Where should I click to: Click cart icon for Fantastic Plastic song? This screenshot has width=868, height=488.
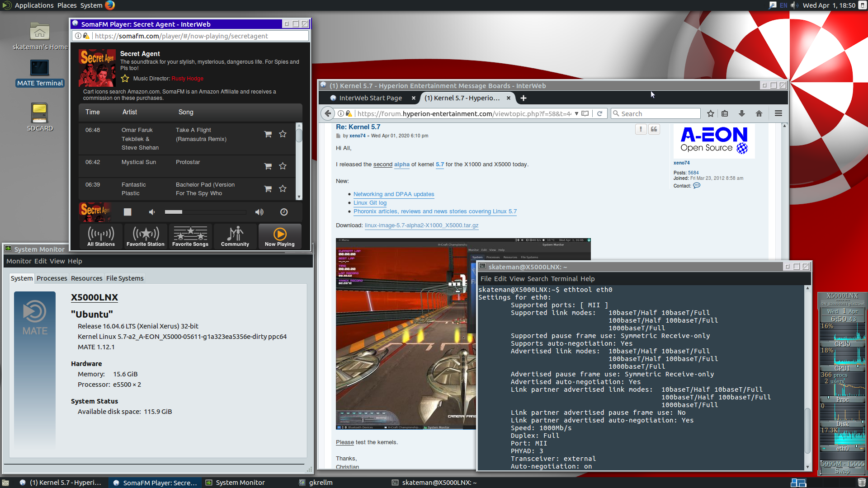268,189
